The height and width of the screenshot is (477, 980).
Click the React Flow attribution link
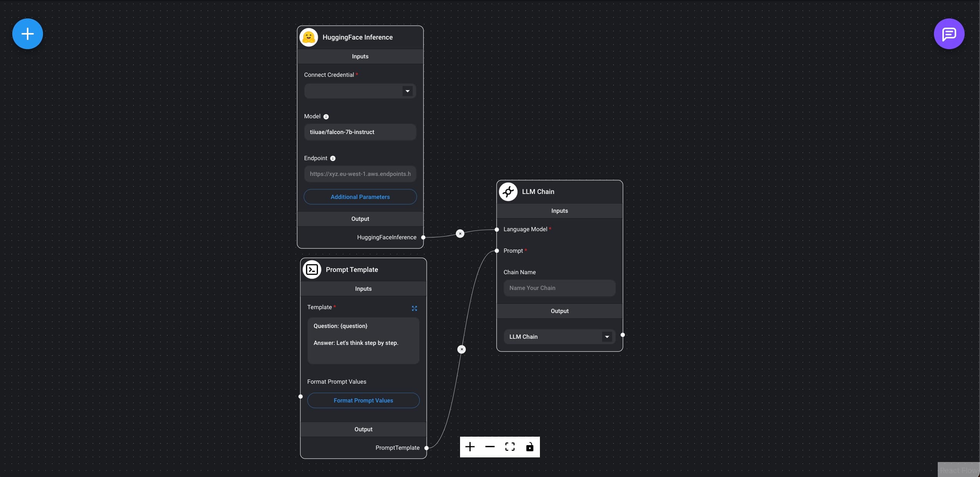pyautogui.click(x=958, y=470)
